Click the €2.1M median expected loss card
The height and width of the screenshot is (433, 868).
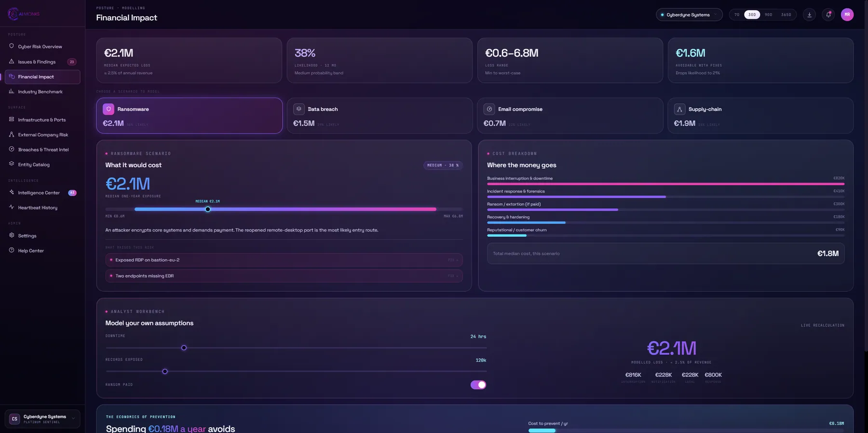[189, 60]
